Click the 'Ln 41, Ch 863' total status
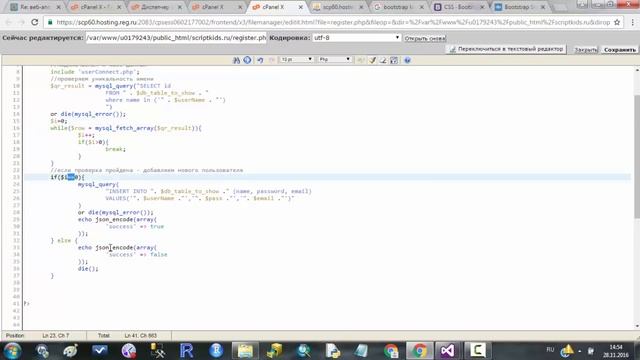 (x=140, y=336)
